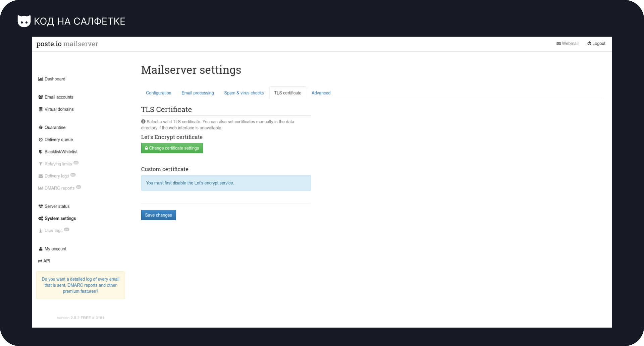644x346 pixels.
Task: Go to Email accounts in sidebar
Action: tap(56, 97)
